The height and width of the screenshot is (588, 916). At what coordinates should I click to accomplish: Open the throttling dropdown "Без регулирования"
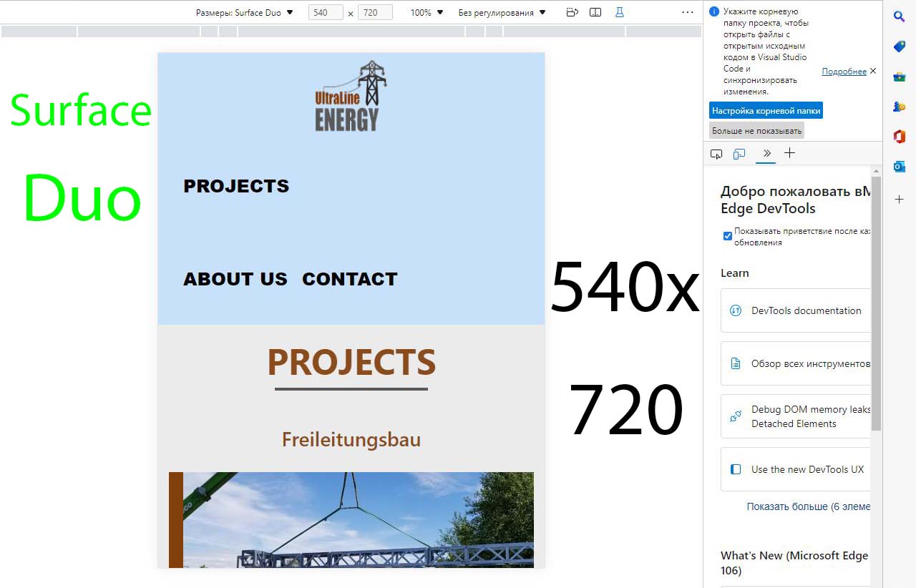pyautogui.click(x=502, y=13)
